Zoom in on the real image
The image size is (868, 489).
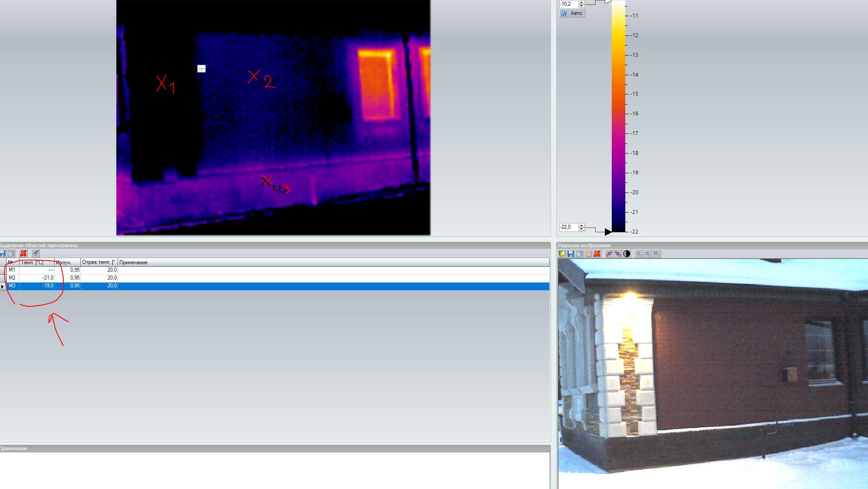(639, 254)
